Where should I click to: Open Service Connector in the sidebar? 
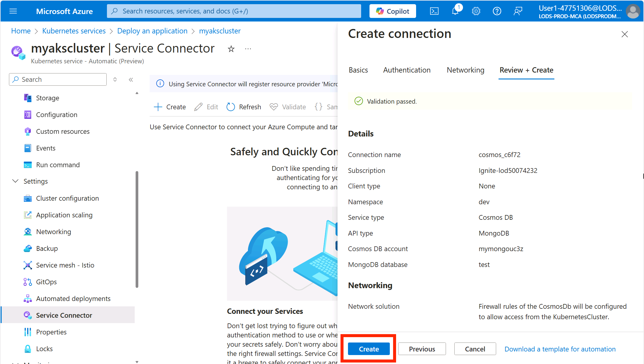(x=68, y=315)
